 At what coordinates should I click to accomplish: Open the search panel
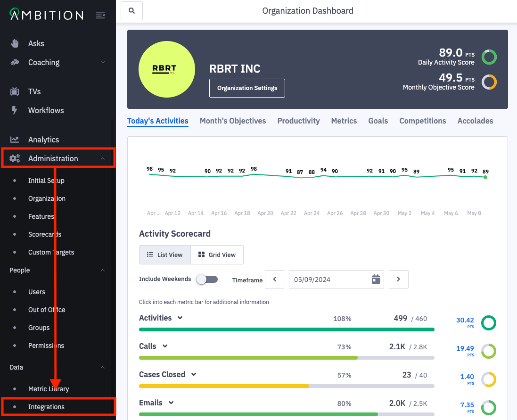pos(131,10)
